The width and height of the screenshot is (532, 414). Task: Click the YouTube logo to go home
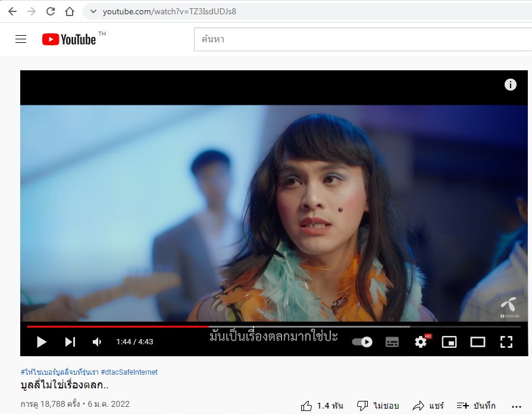coord(69,39)
